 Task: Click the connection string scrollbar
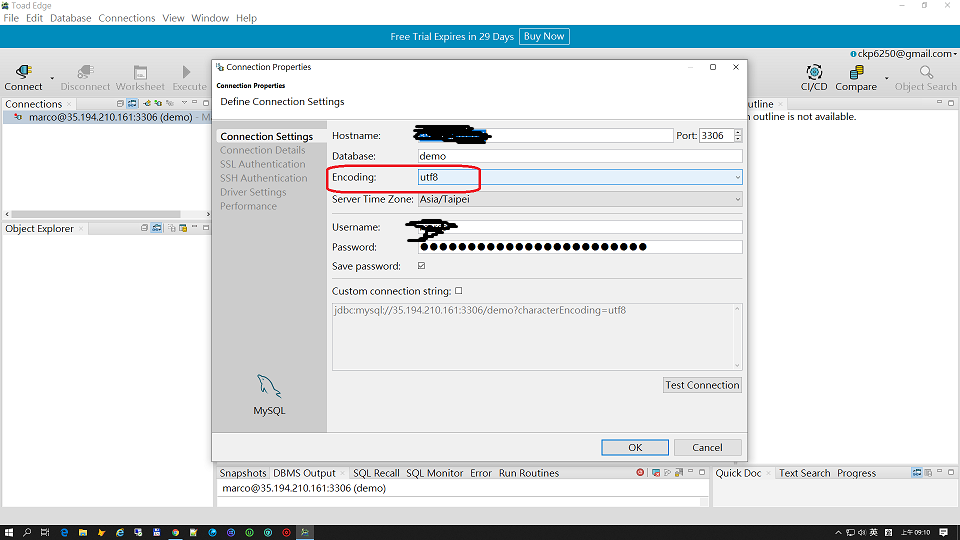tap(737, 337)
